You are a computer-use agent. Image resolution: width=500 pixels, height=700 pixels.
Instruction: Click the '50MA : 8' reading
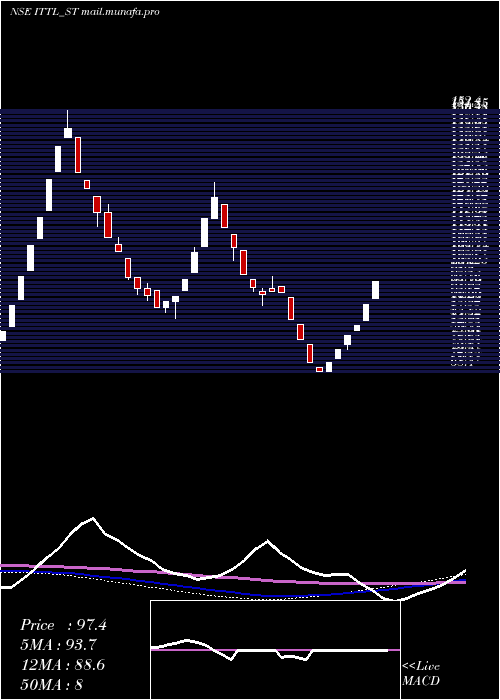(52, 685)
